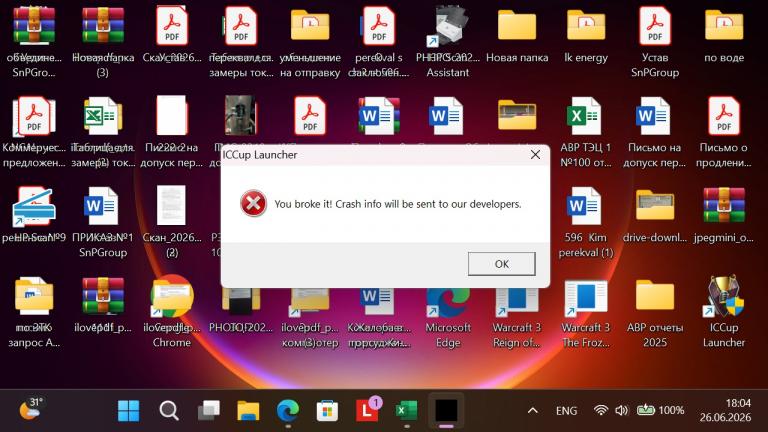Select the "ПРИКАЗ №1 SnPGroup" Word document
Screen dimensions: 768x432
click(102, 222)
